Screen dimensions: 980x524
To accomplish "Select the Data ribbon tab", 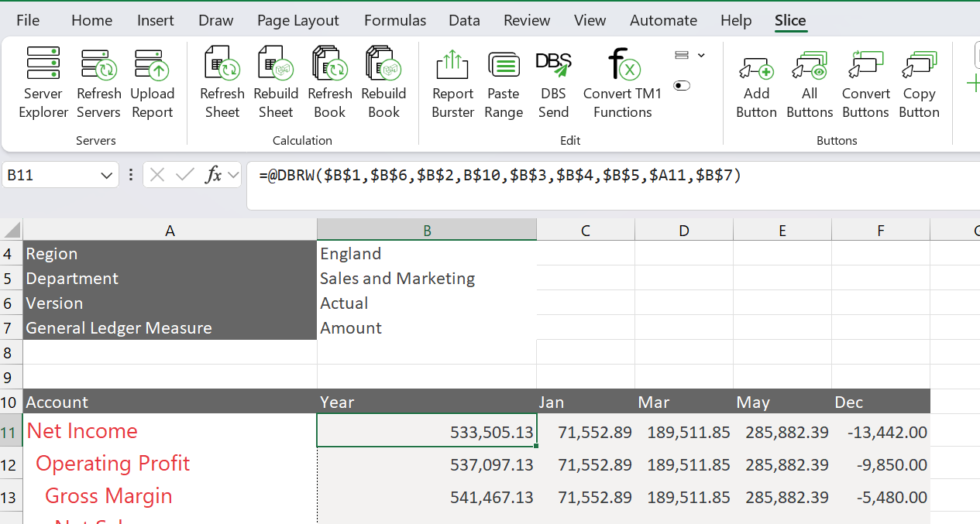I will (x=464, y=20).
